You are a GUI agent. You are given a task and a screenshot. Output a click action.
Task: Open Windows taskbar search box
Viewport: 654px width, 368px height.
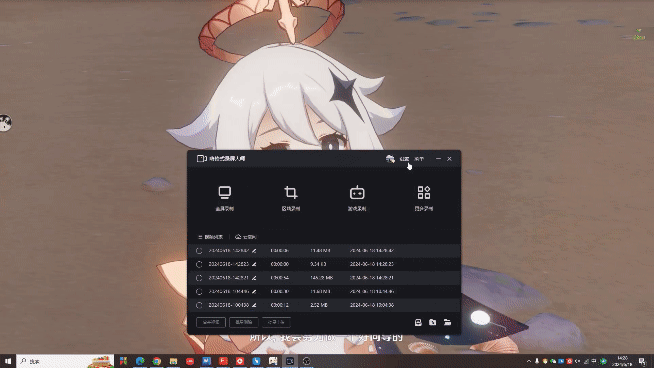tap(65, 361)
